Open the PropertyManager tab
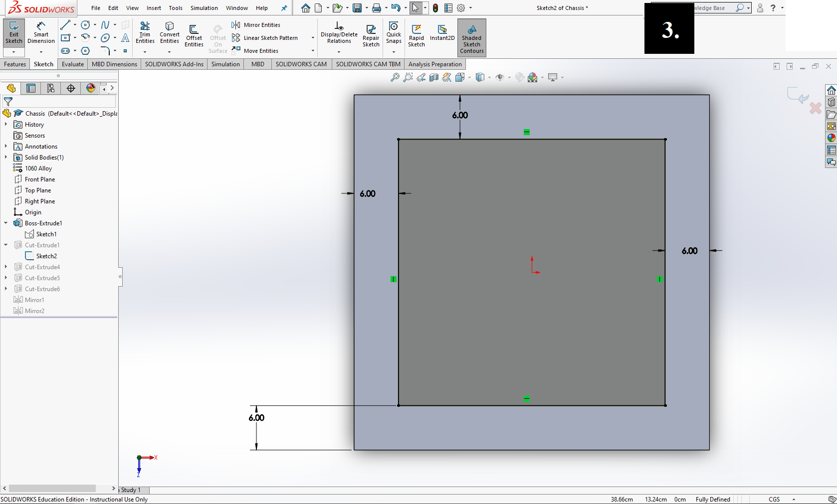837x504 pixels. 31,88
